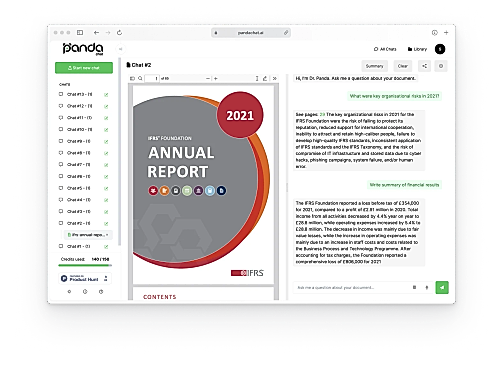Open Chat #7 in the chat list

[x=79, y=165]
